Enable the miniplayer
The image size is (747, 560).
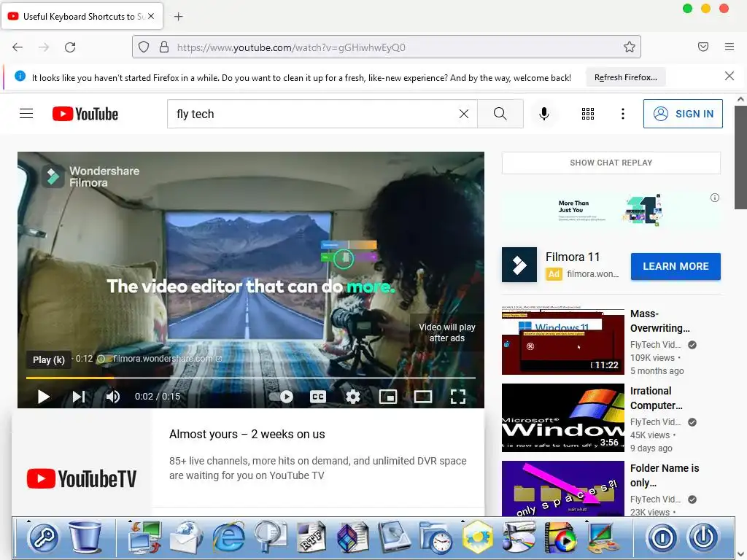tap(388, 396)
